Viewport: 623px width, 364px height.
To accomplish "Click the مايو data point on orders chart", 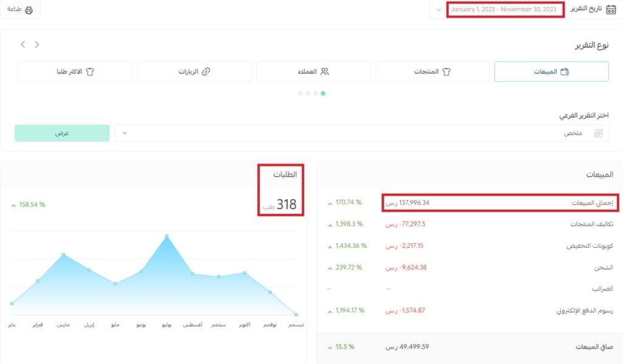I will [x=115, y=284].
